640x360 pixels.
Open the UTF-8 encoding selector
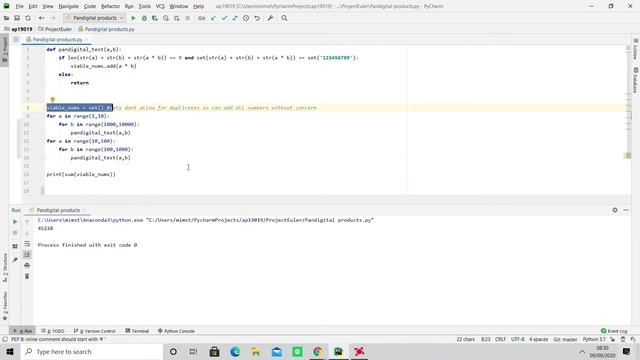[518, 339]
